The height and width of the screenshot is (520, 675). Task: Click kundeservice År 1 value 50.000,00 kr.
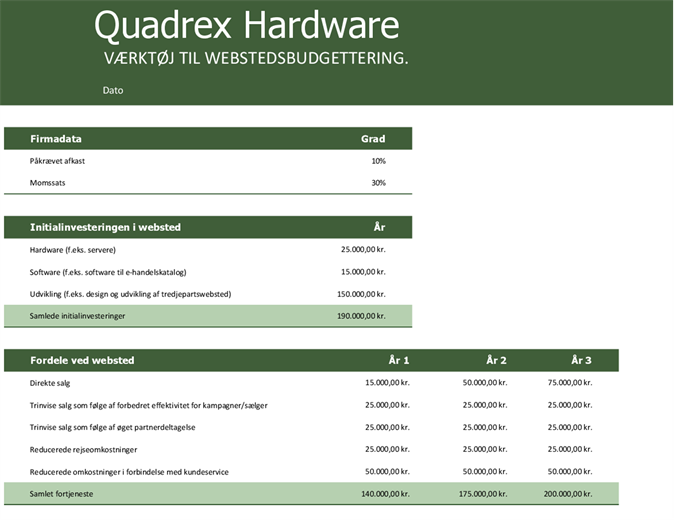click(x=387, y=471)
